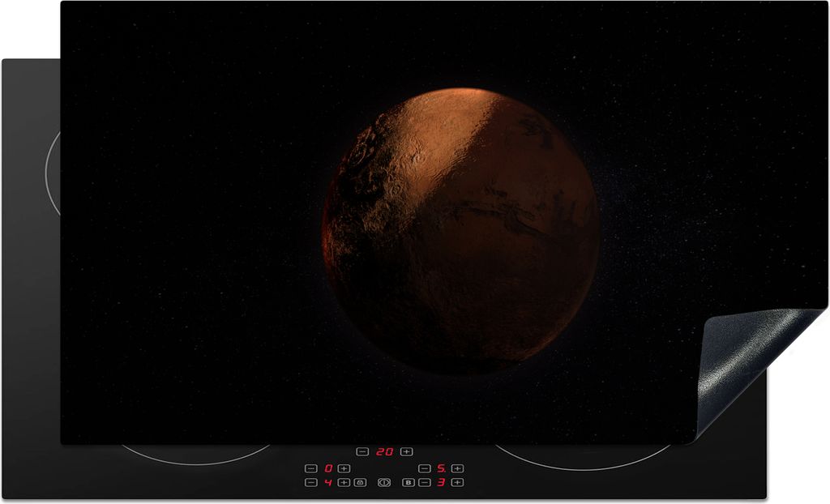The image size is (830, 504).
Task: Decrease the zone showing level 5
Action: [x=424, y=468]
